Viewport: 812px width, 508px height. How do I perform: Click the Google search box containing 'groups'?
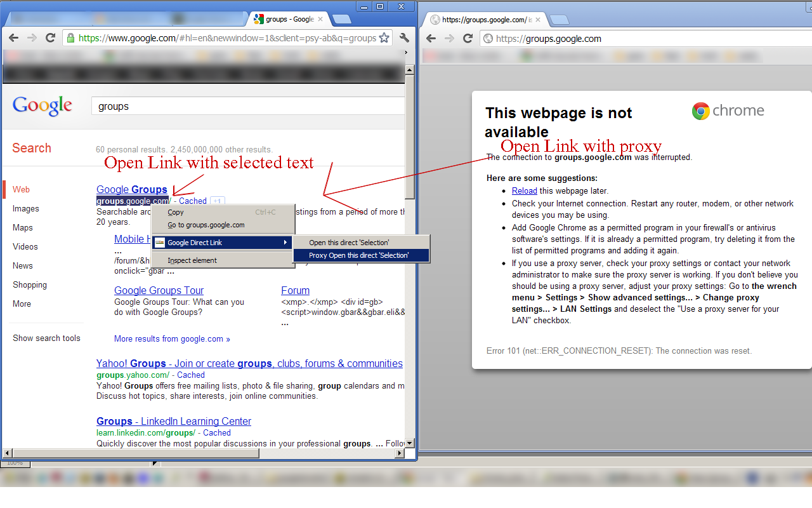[x=249, y=106]
